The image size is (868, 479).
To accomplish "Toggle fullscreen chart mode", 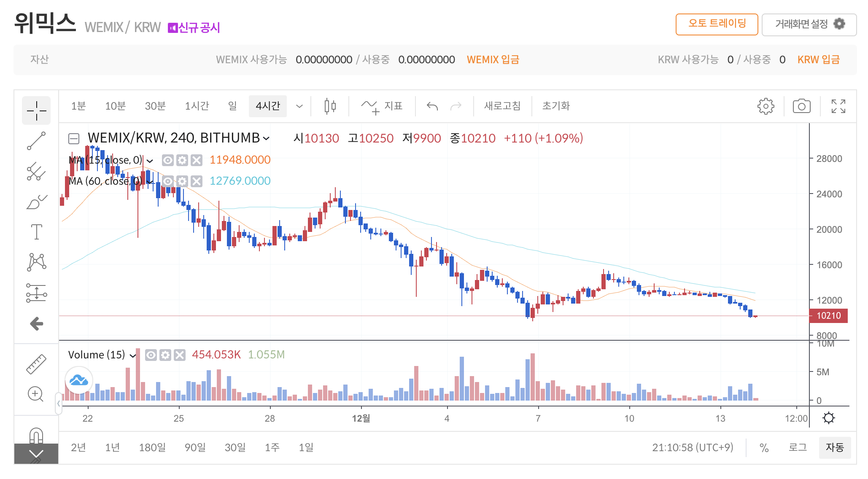I will [x=838, y=106].
